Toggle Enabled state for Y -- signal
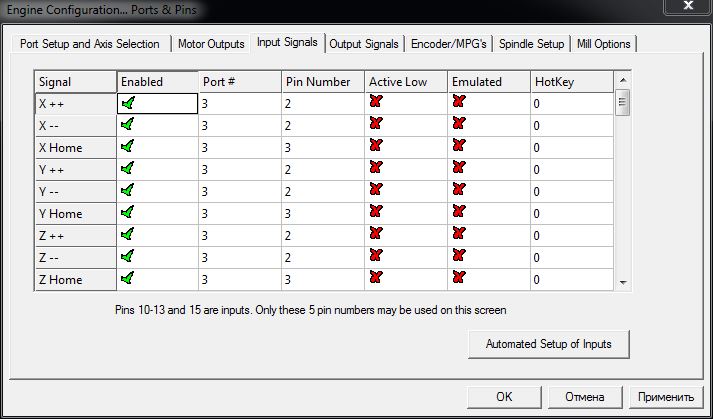 pyautogui.click(x=127, y=190)
